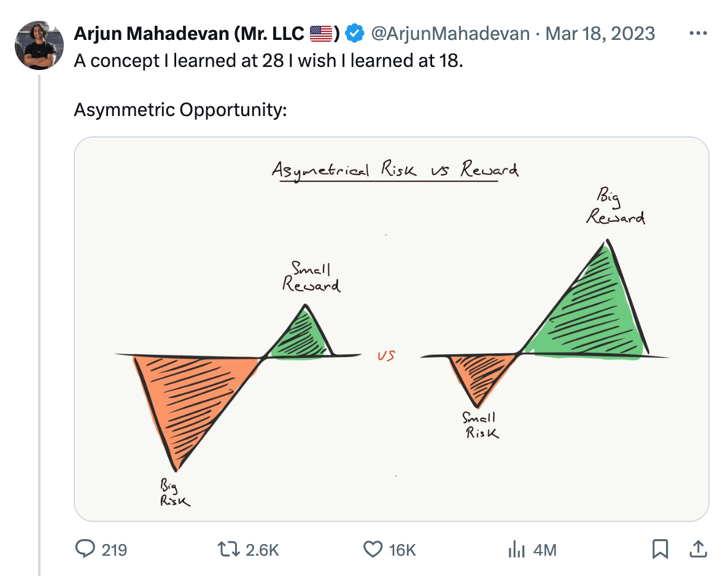728x576 pixels.
Task: Open the reply icon with 219 comments
Action: [x=85, y=549]
